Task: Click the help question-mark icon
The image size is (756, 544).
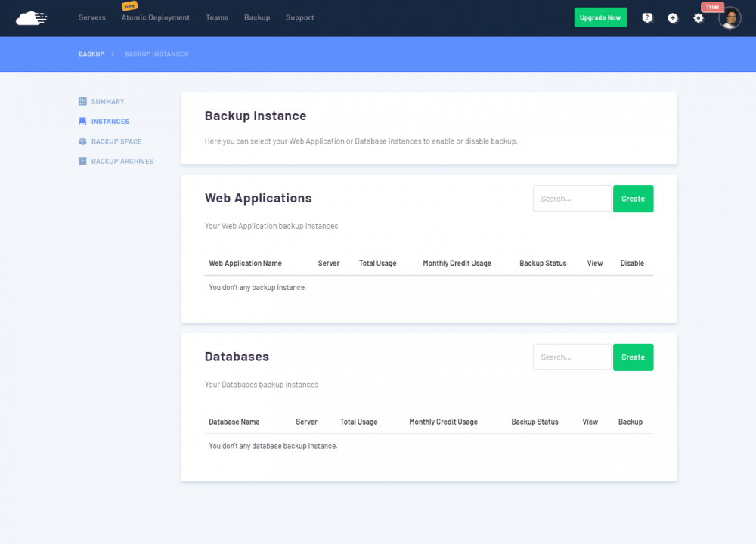Action: click(x=647, y=17)
